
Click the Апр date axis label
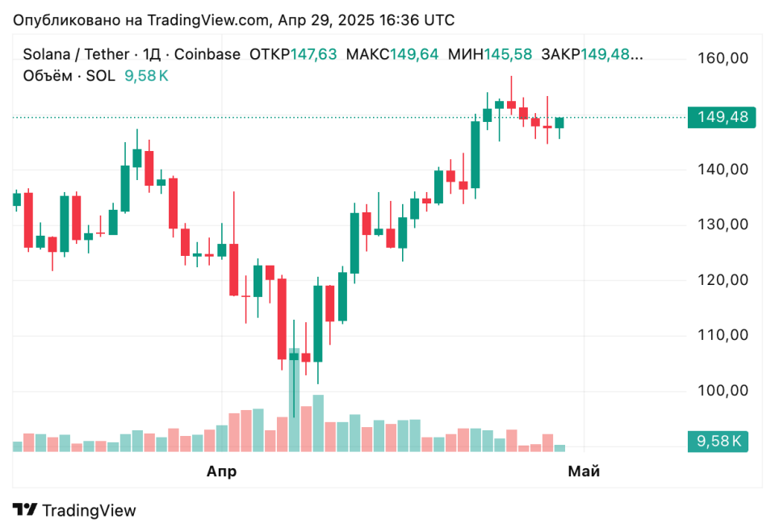tap(221, 471)
